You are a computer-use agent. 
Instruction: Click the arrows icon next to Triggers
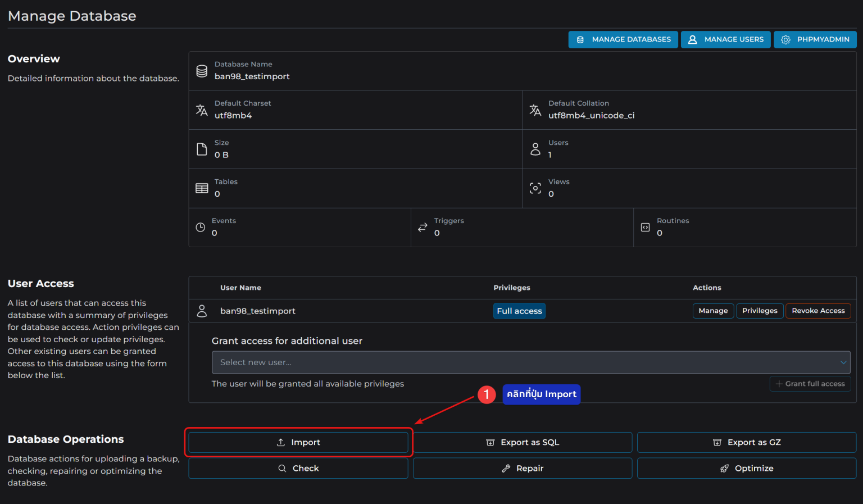coord(423,227)
